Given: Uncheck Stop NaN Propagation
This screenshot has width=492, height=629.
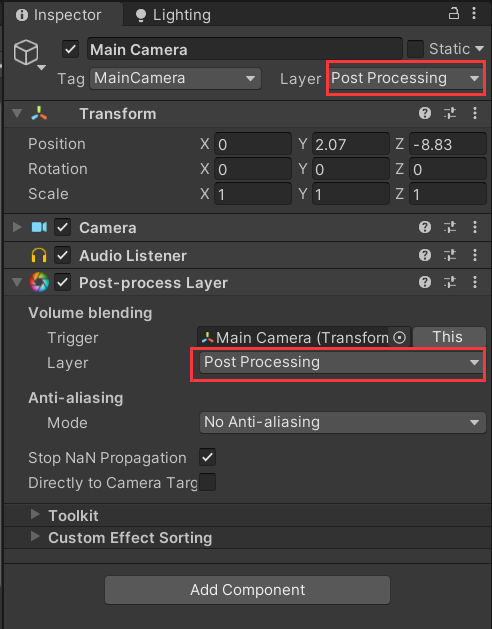Looking at the screenshot, I should 207,457.
